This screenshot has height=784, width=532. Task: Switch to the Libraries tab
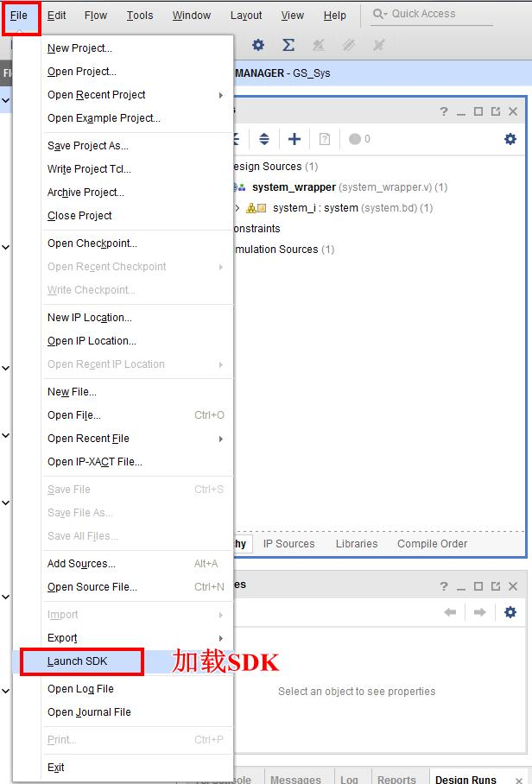coord(357,543)
